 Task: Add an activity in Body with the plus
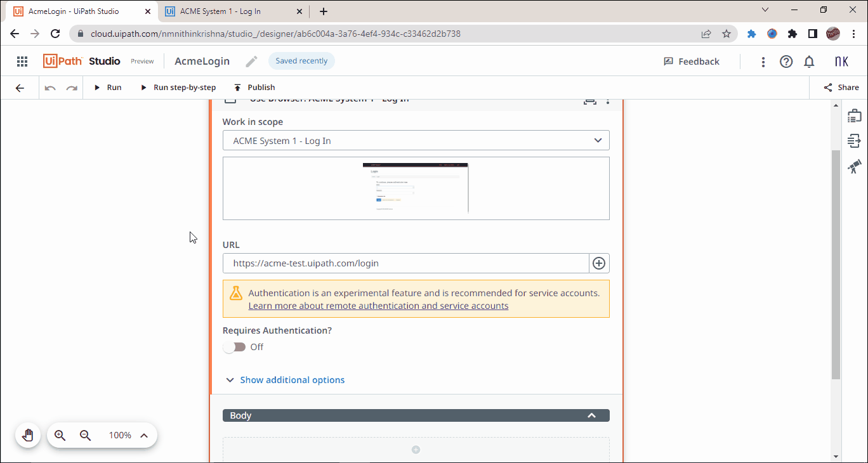point(416,450)
